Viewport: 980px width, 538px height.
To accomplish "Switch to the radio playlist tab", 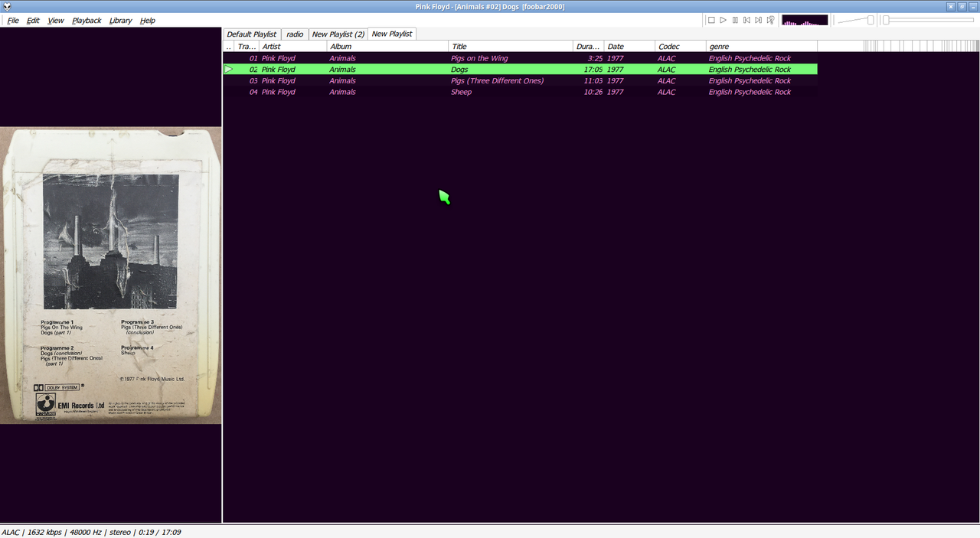I will pyautogui.click(x=295, y=34).
